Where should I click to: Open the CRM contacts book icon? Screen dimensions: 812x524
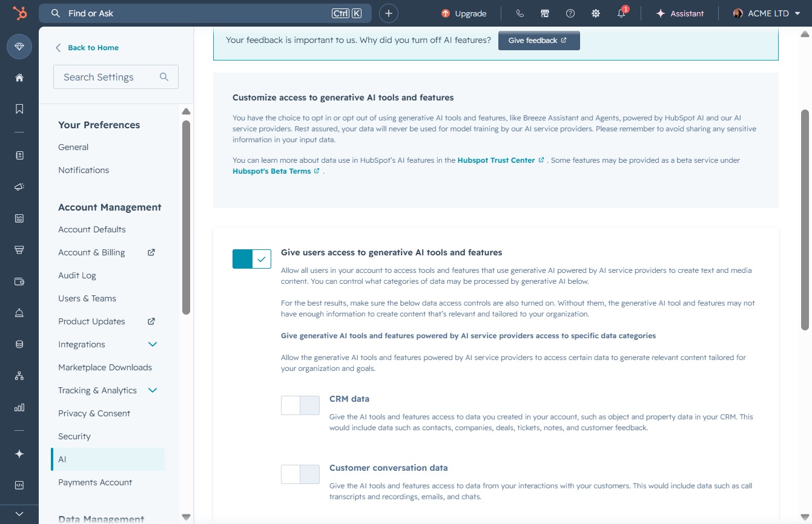[x=19, y=156]
